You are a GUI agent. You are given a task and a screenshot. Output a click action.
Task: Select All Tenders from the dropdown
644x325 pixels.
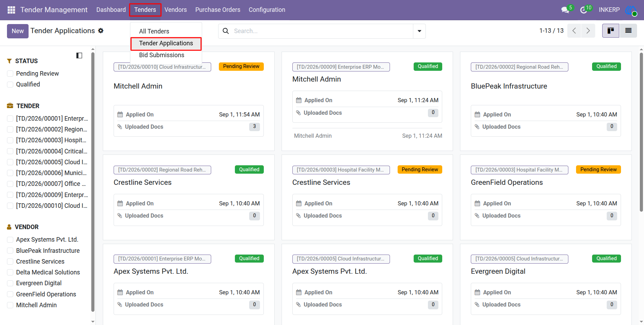tap(154, 31)
